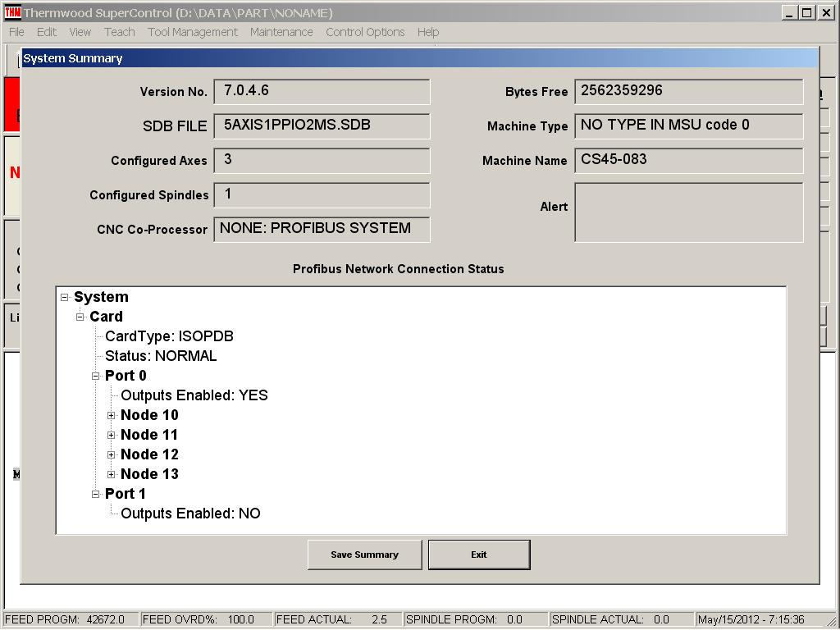Expand Node 13 tree entry
840x630 pixels.
click(x=112, y=475)
